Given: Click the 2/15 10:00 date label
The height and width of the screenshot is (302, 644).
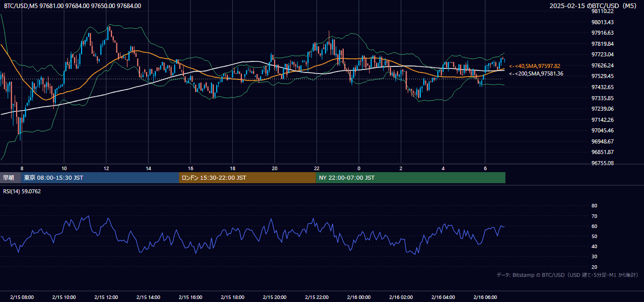Looking at the screenshot, I should point(64,297).
